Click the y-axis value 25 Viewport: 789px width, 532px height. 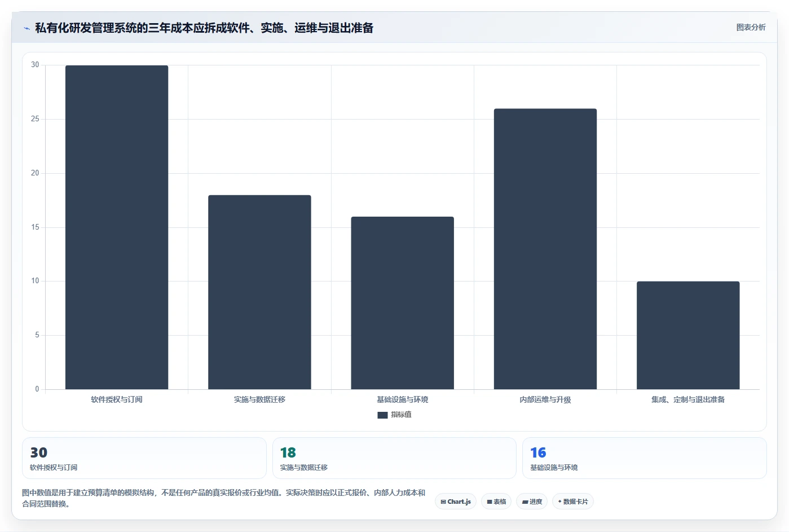pos(35,119)
